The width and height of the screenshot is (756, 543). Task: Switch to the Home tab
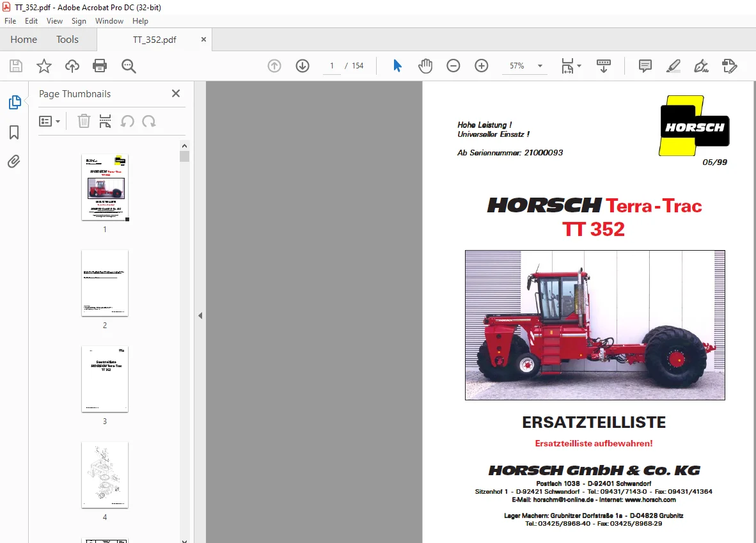click(24, 40)
